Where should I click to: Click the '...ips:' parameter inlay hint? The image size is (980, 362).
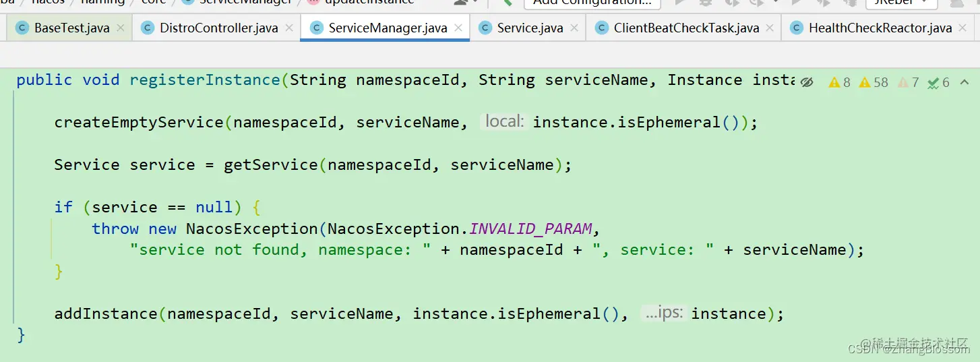tap(664, 313)
